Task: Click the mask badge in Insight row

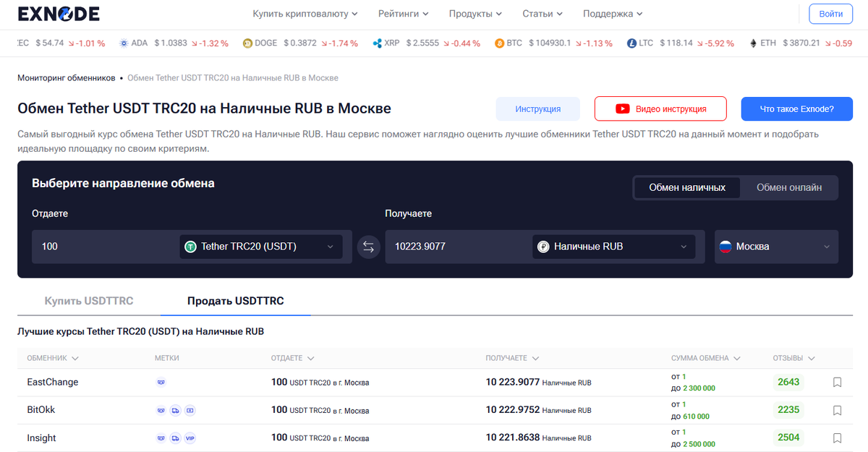Action: 161,438
